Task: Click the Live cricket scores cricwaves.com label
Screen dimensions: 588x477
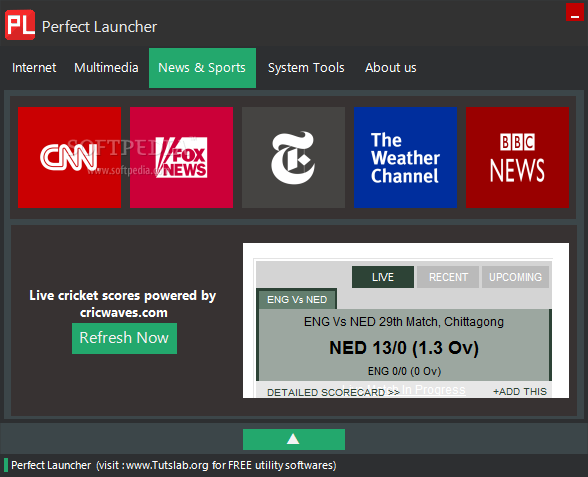Action: pos(123,304)
